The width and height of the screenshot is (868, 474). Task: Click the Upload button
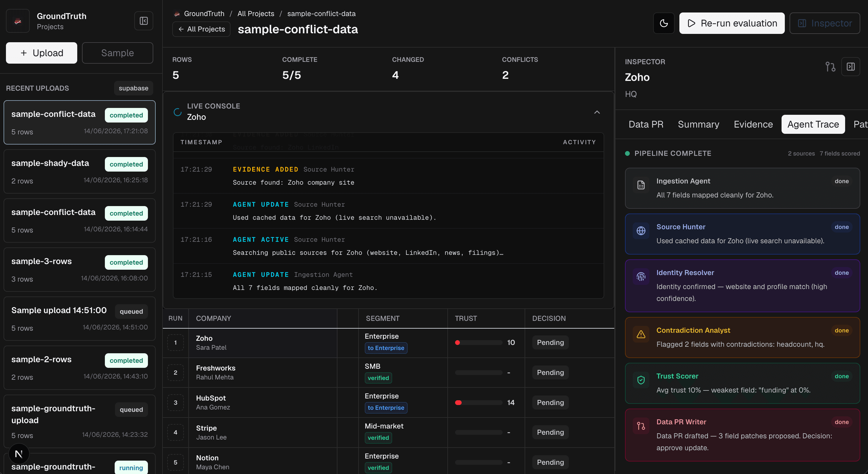pyautogui.click(x=42, y=53)
